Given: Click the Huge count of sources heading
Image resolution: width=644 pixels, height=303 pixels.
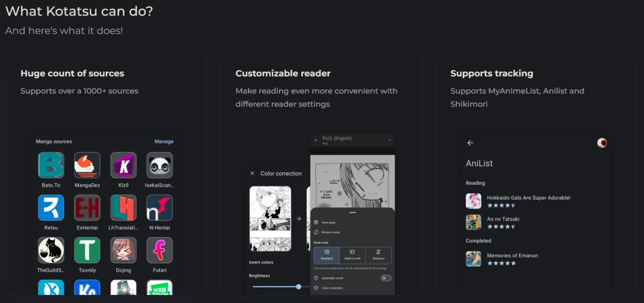Looking at the screenshot, I should [72, 73].
